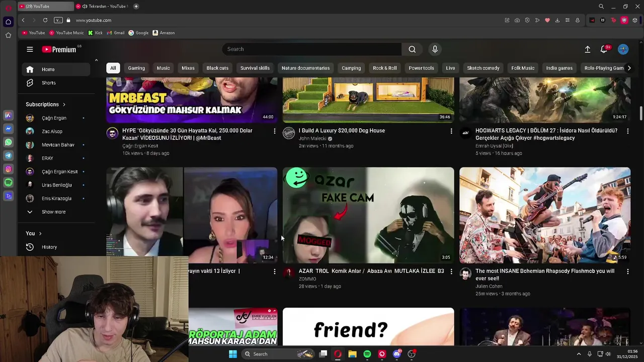This screenshot has height=362, width=644.
Task: Select the Gaming filter chip
Action: [136, 68]
